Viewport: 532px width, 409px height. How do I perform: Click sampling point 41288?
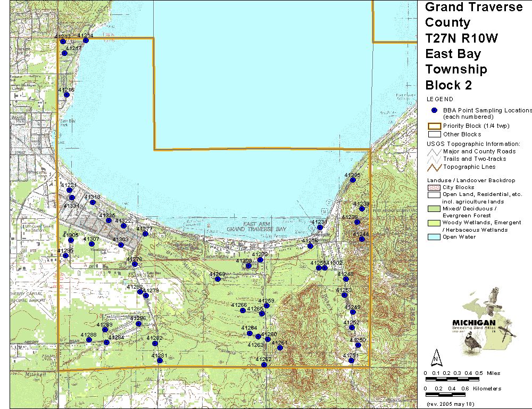(89, 340)
